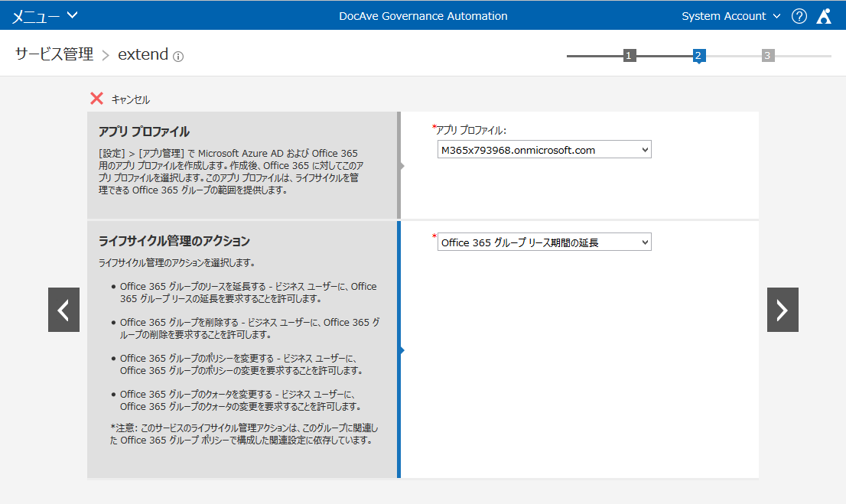
Task: Click the extend breadcrumb title
Action: pos(143,54)
